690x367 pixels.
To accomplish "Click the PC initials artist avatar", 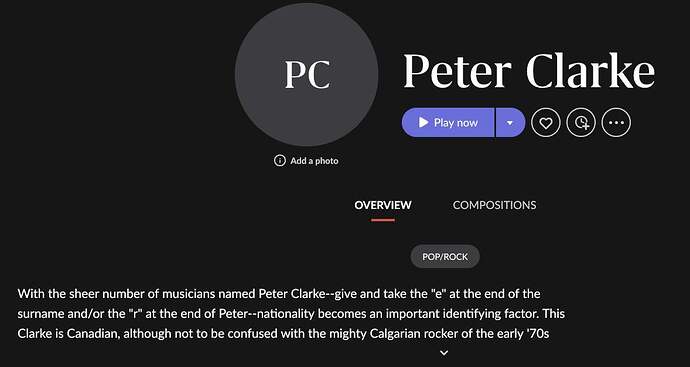I will (x=306, y=74).
